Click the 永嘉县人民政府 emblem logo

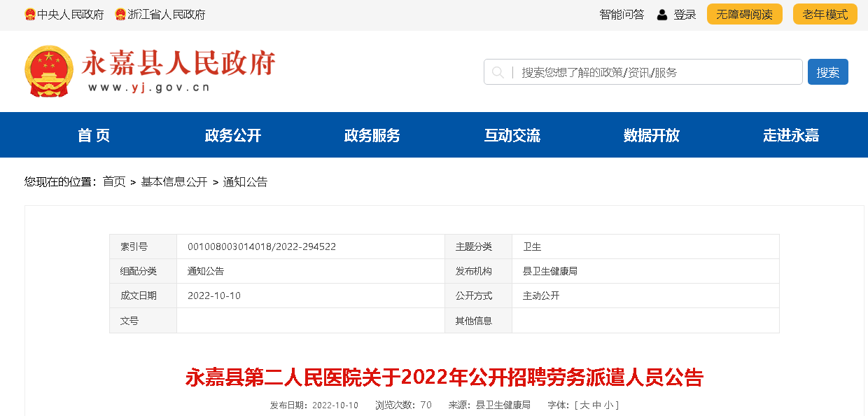(49, 71)
